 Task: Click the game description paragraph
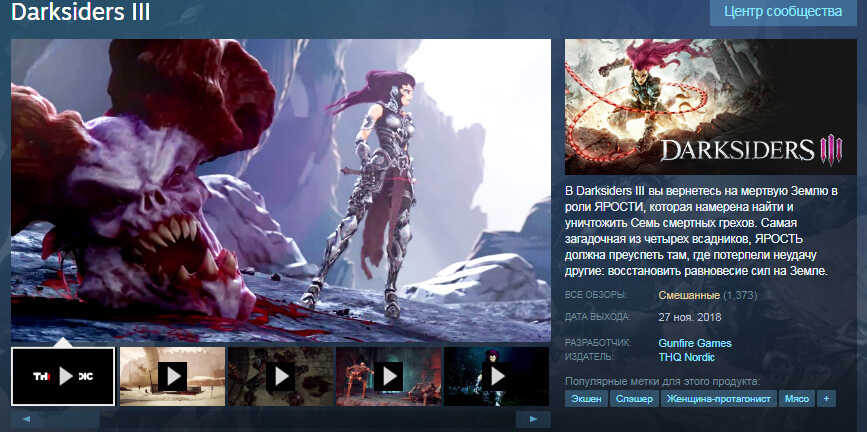click(702, 231)
